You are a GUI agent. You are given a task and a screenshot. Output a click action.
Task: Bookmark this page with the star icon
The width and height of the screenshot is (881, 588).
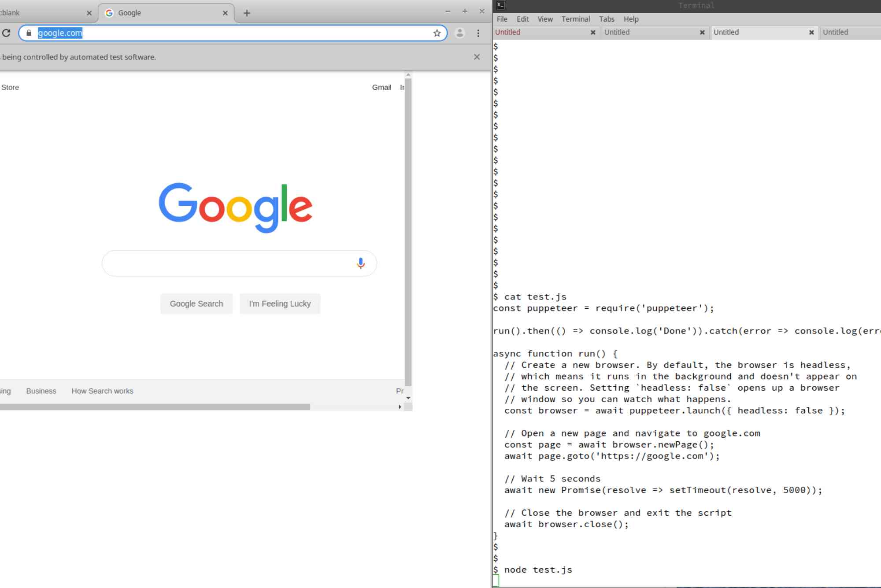coord(437,33)
